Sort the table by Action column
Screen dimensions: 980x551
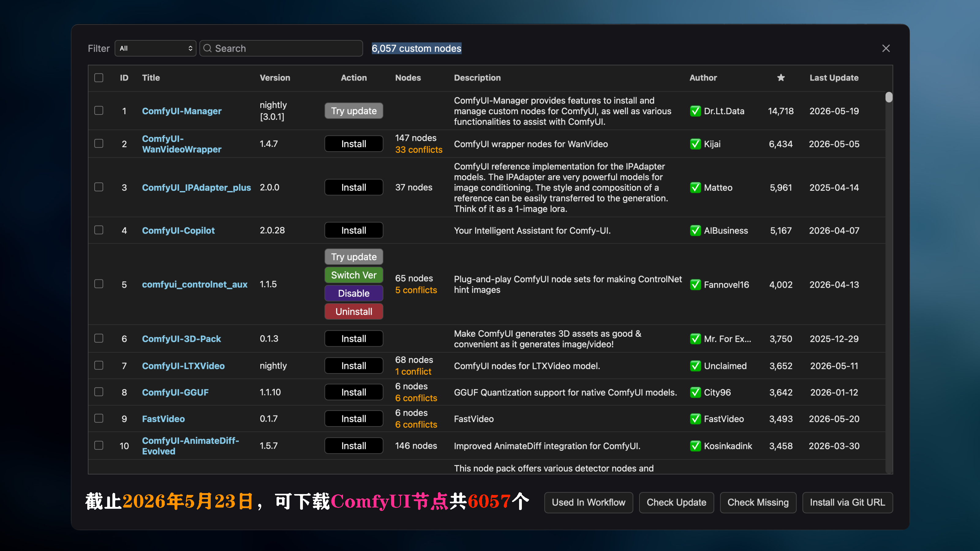point(354,77)
